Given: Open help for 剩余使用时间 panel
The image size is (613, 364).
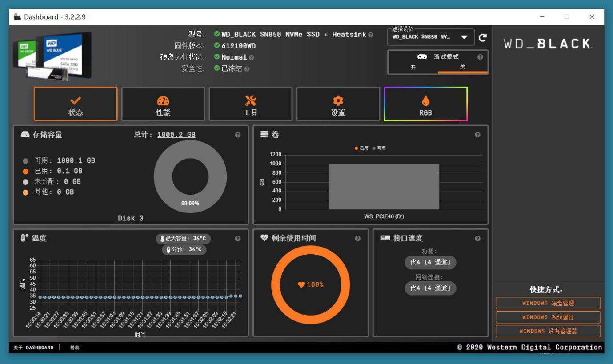Looking at the screenshot, I should tap(358, 239).
